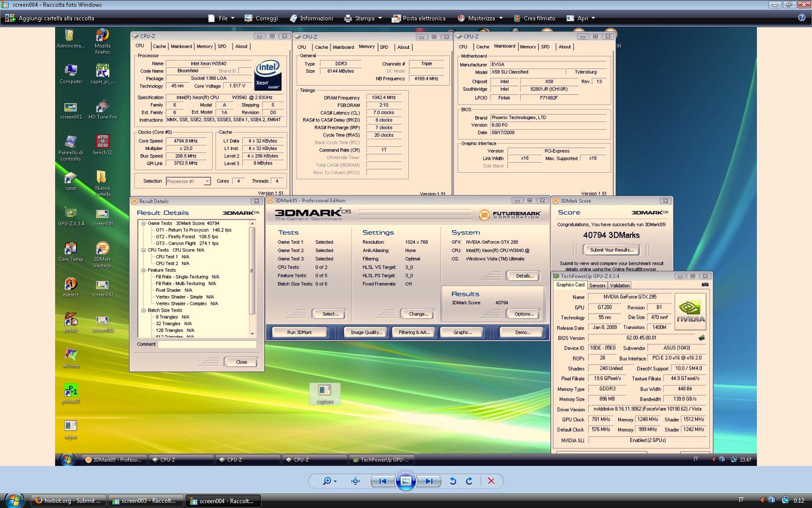812x508 pixels.
Task: Open the Core Temp shortcut
Action: tap(71, 252)
